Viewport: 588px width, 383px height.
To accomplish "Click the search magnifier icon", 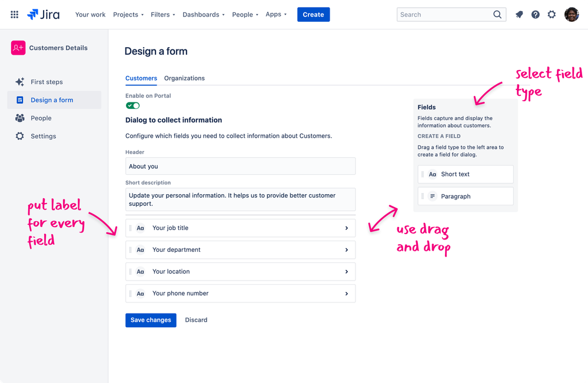I will pyautogui.click(x=497, y=14).
